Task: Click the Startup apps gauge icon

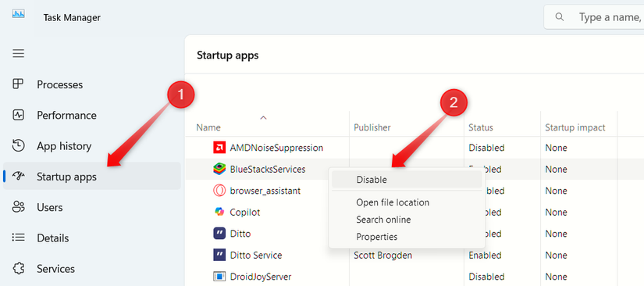Action: (x=19, y=177)
